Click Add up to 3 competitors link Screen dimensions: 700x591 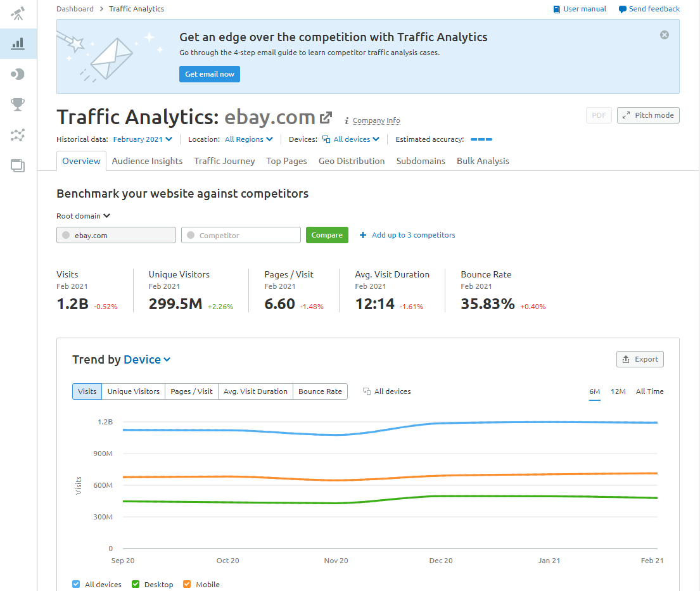414,235
